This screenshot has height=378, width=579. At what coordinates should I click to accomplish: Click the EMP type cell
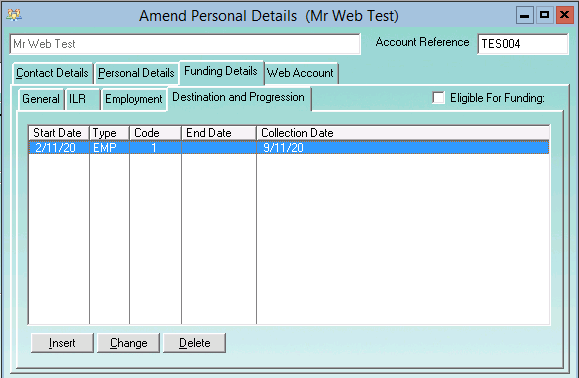[109, 148]
